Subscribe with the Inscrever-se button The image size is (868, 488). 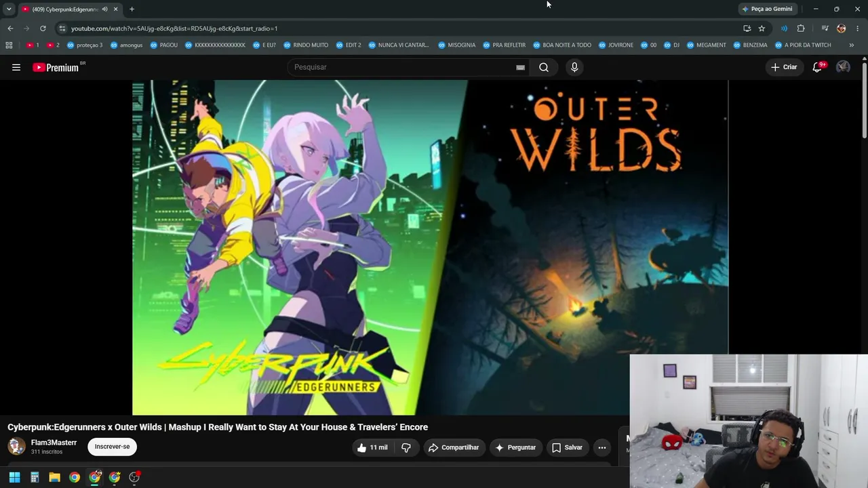tap(112, 447)
